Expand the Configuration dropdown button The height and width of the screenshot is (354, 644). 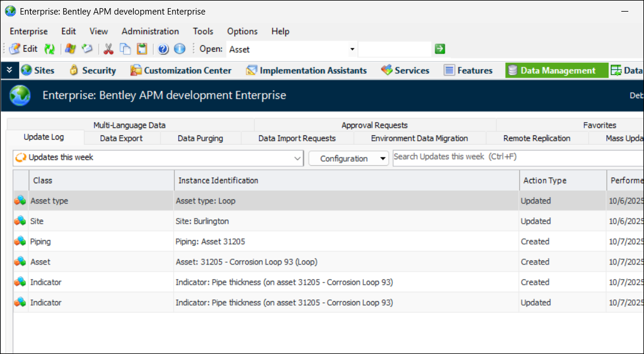pyautogui.click(x=382, y=159)
